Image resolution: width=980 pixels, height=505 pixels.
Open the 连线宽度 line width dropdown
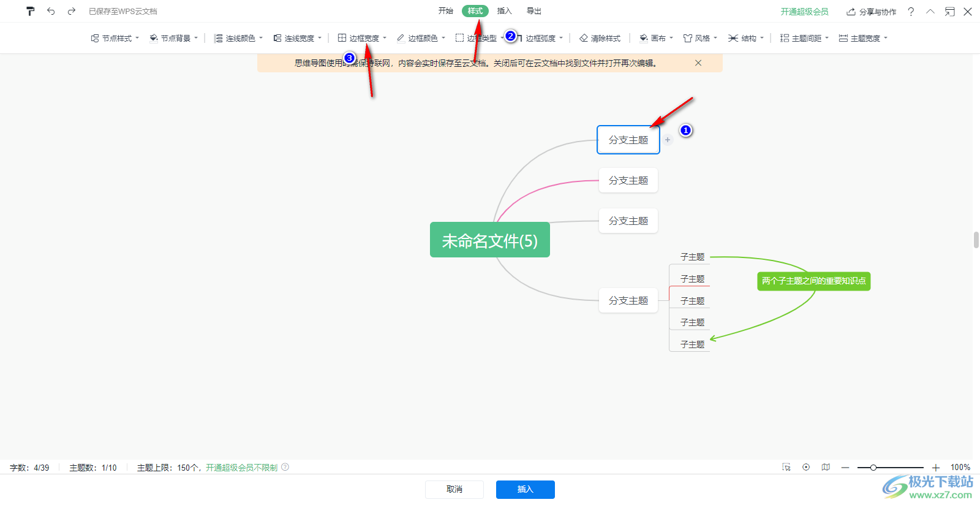pos(298,38)
